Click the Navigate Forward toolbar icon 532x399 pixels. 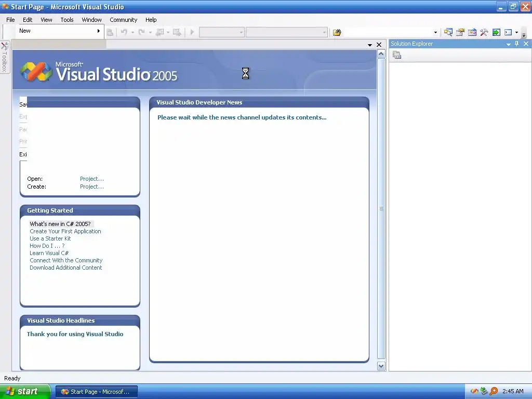tap(177, 32)
